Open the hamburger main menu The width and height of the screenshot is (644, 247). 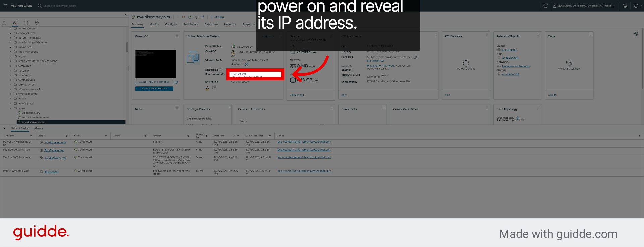click(x=5, y=6)
